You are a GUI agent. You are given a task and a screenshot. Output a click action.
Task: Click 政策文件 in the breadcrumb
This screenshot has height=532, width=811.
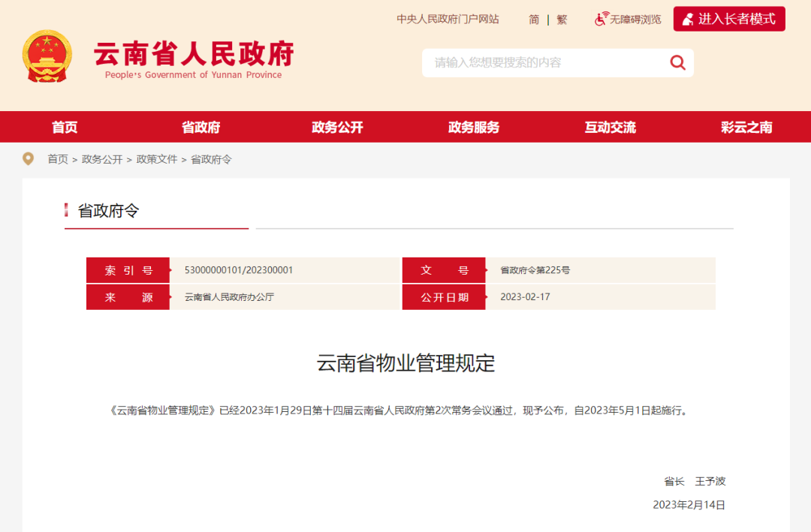click(x=157, y=160)
